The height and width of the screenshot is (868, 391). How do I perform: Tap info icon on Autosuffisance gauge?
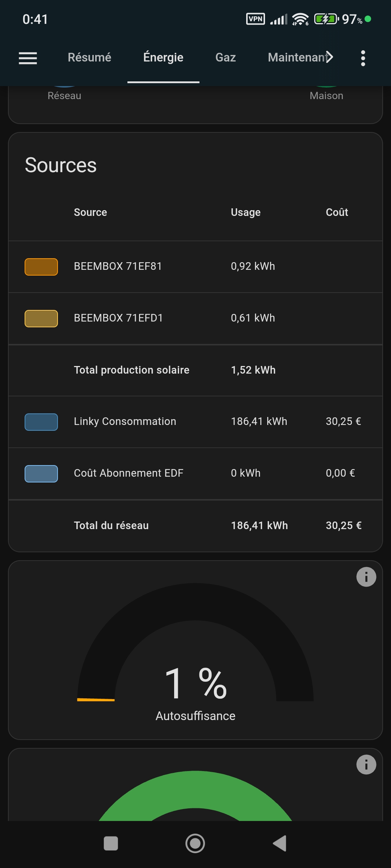point(366,577)
